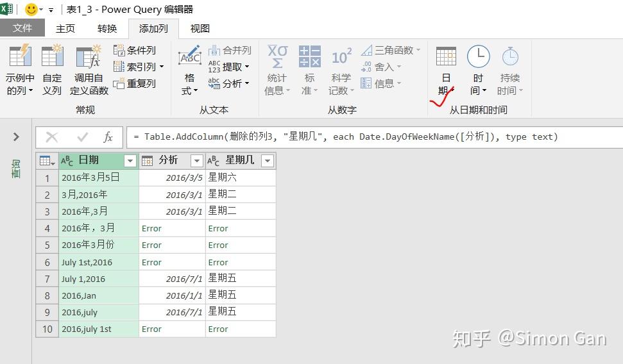
Task: Select cell 2016,july 1st
Action: point(99,329)
